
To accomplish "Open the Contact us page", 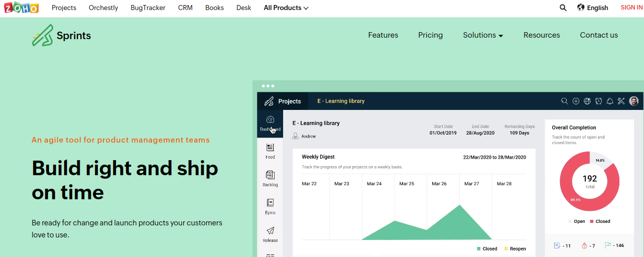I will point(599,35).
